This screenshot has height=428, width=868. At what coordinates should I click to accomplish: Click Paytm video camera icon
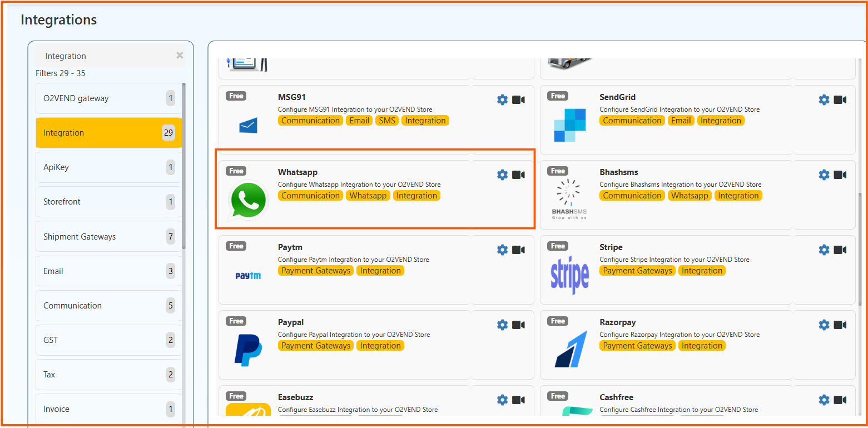(518, 250)
